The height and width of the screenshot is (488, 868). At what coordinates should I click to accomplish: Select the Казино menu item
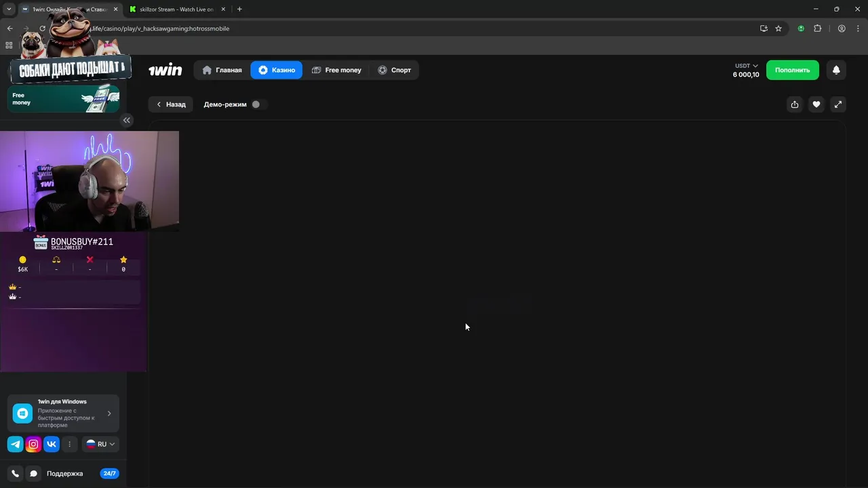click(277, 70)
